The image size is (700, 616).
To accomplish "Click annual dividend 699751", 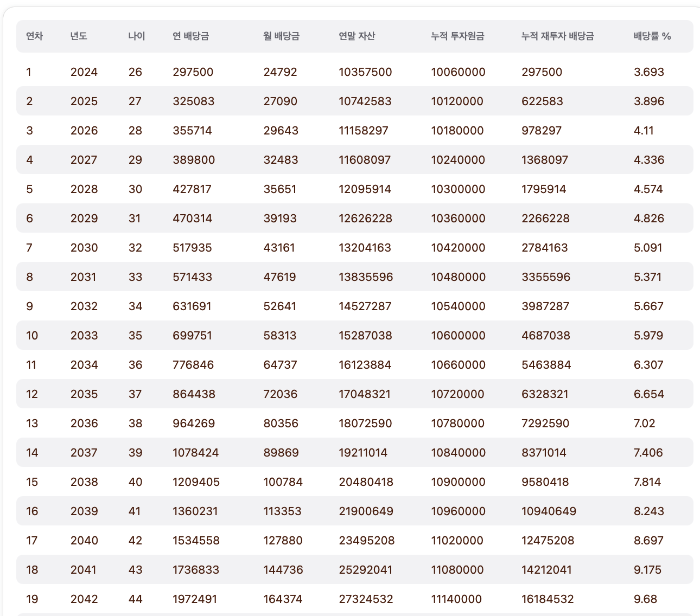I will pyautogui.click(x=193, y=336).
